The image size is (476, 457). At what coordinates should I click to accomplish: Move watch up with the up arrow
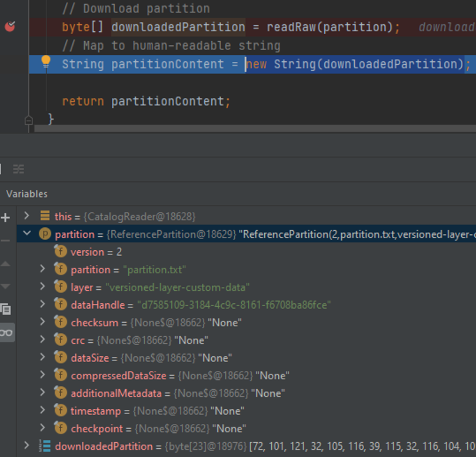coord(5,263)
